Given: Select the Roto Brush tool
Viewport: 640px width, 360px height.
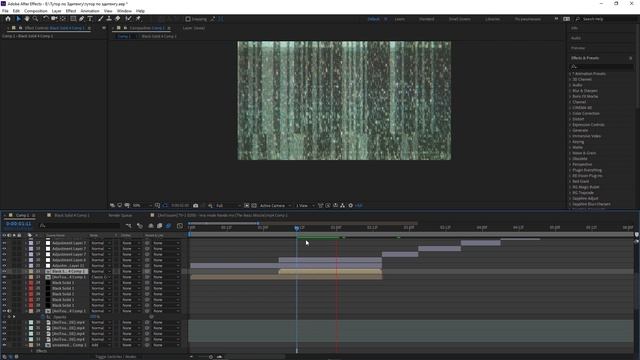Looking at the screenshot, I should (x=129, y=19).
